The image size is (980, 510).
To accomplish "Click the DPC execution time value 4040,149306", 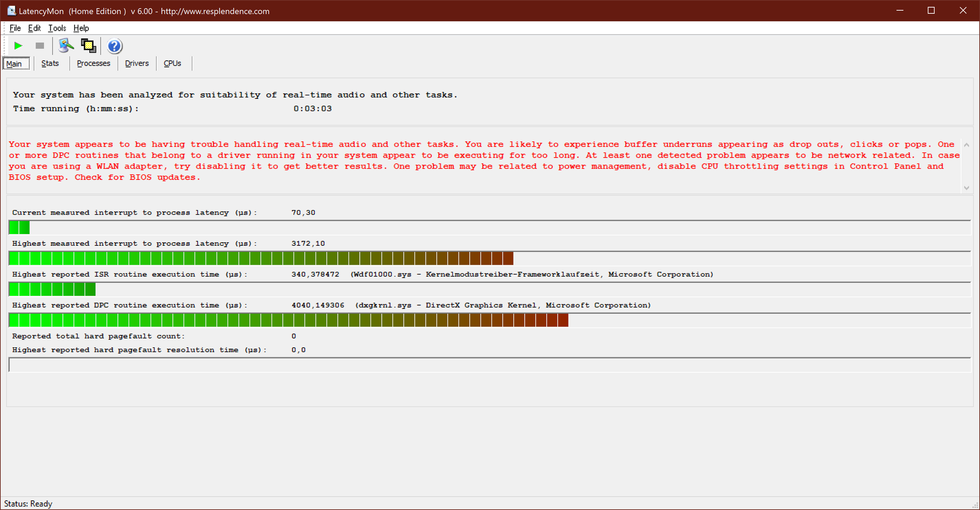I will click(x=317, y=305).
